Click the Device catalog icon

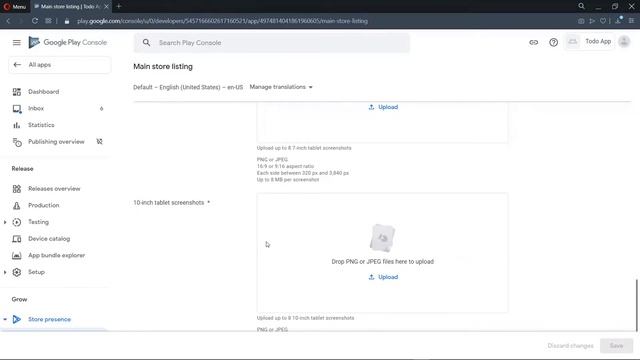tap(17, 239)
